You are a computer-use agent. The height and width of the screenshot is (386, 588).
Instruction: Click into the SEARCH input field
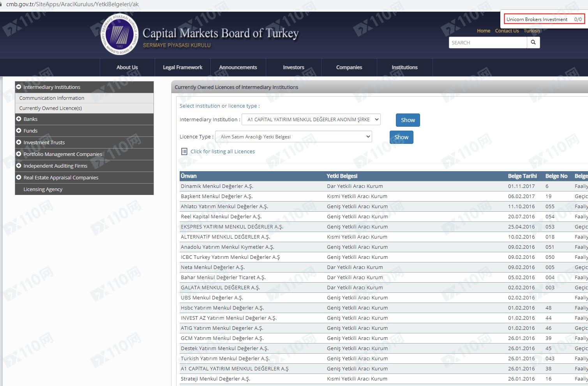[x=487, y=42]
